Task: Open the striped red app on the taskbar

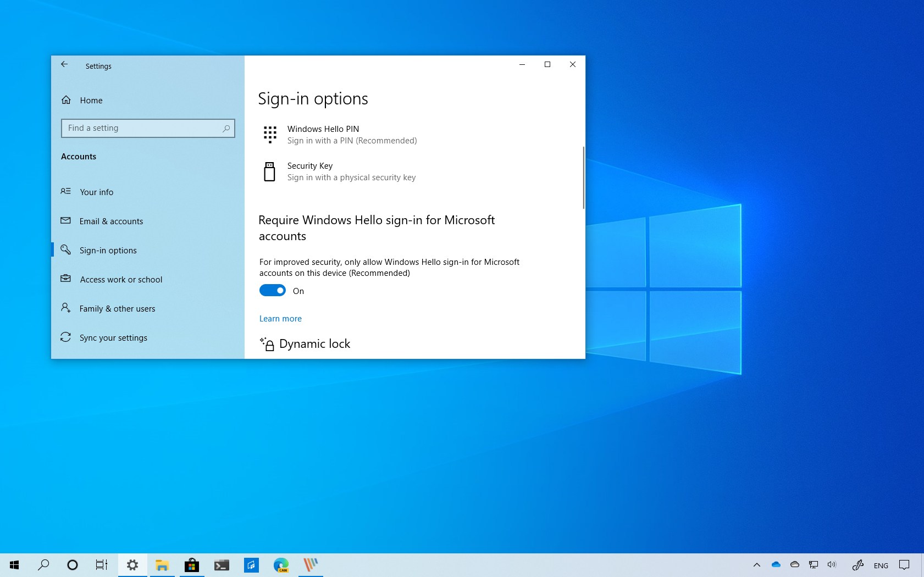Action: pos(311,565)
